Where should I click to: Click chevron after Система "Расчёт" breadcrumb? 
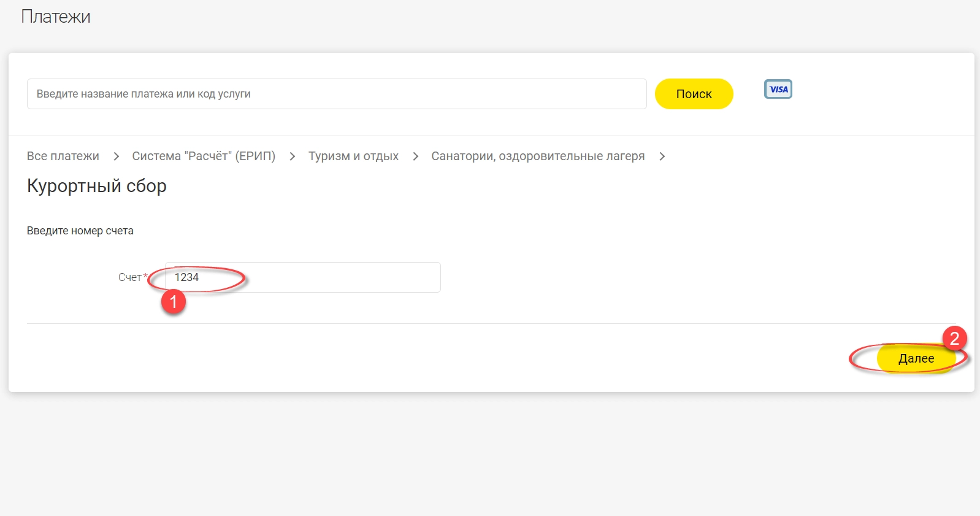(x=292, y=156)
